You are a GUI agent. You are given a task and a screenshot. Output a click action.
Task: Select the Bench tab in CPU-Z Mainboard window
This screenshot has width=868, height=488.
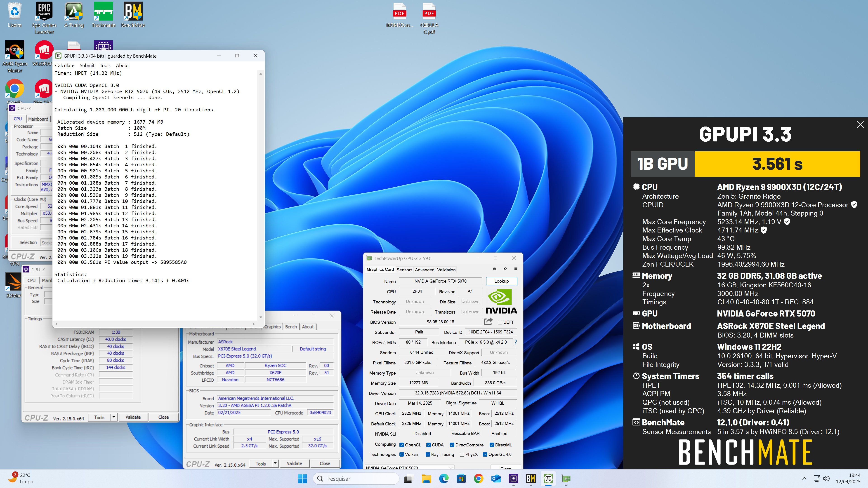pyautogui.click(x=291, y=327)
